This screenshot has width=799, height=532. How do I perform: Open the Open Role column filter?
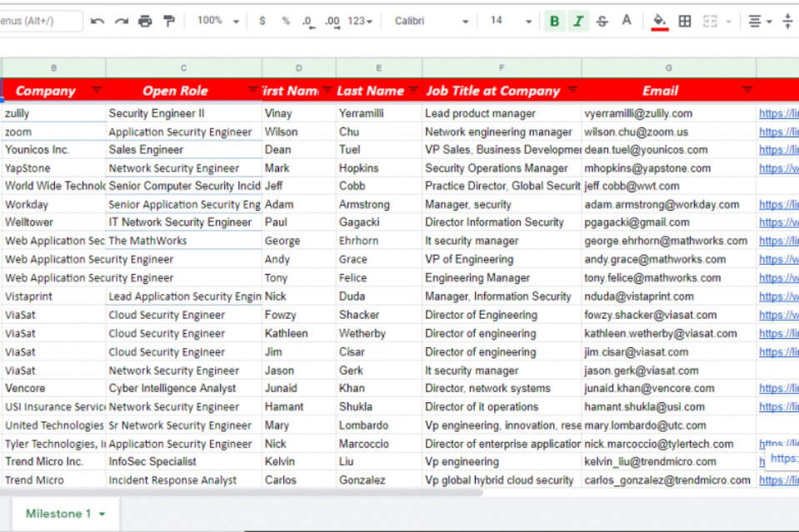[x=252, y=90]
